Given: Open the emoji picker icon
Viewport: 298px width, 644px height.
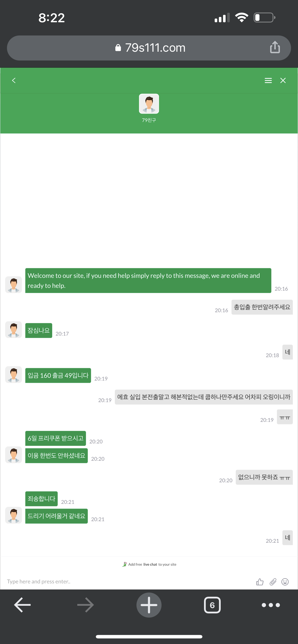Looking at the screenshot, I should pos(285,582).
